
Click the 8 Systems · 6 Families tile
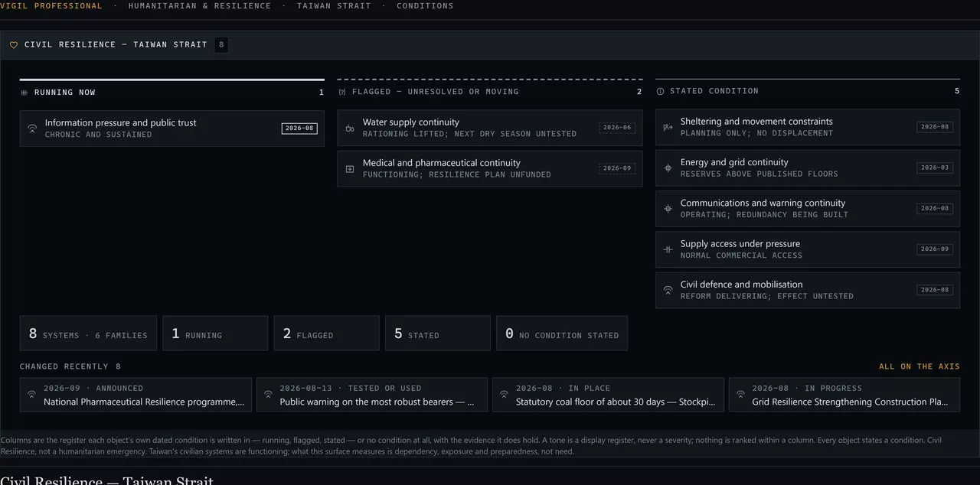pyautogui.click(x=88, y=334)
